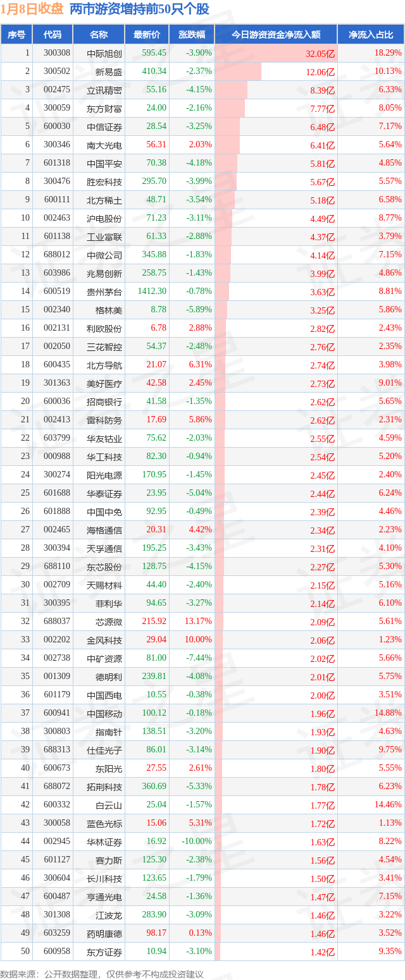405x980 pixels.
Task: Click the price 283.90 of 江波龙
Action: pyautogui.click(x=154, y=915)
